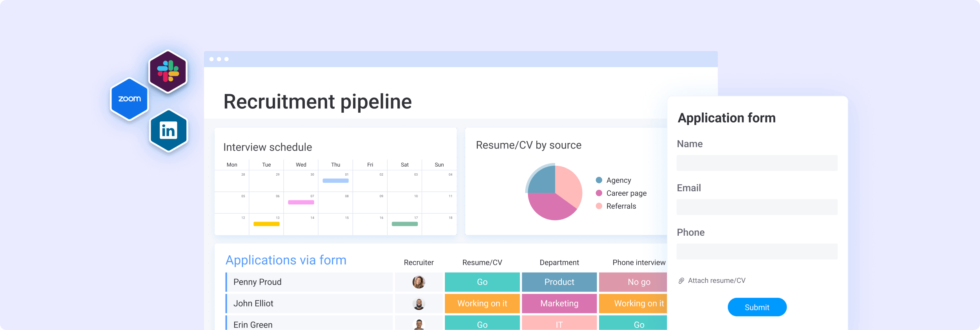Viewport: 980px width, 330px height.
Task: Open Erin Green's recruiter avatar
Action: coord(419,324)
